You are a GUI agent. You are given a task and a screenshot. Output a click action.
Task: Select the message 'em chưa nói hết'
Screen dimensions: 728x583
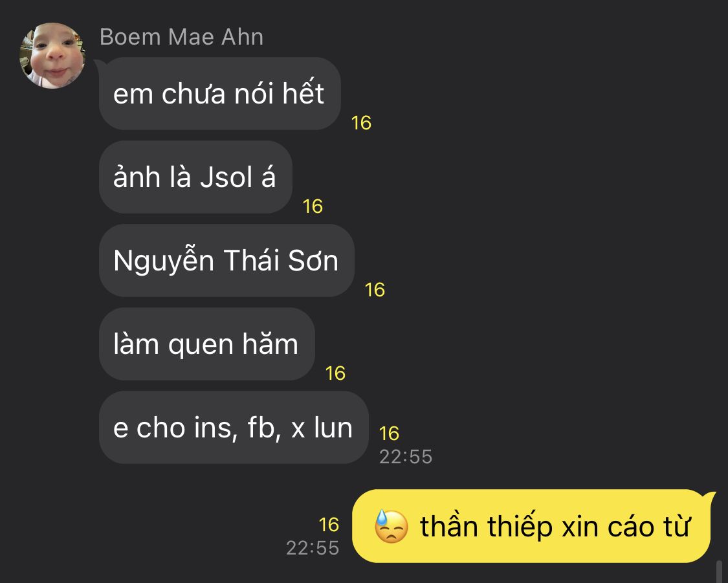(x=219, y=93)
